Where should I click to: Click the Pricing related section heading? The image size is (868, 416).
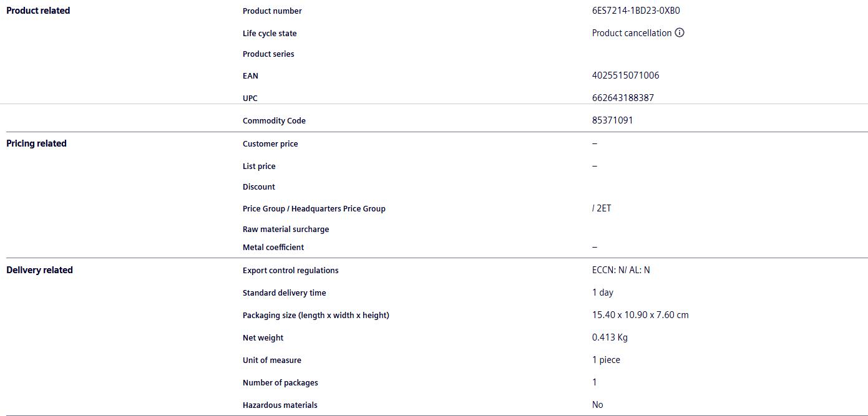[36, 143]
